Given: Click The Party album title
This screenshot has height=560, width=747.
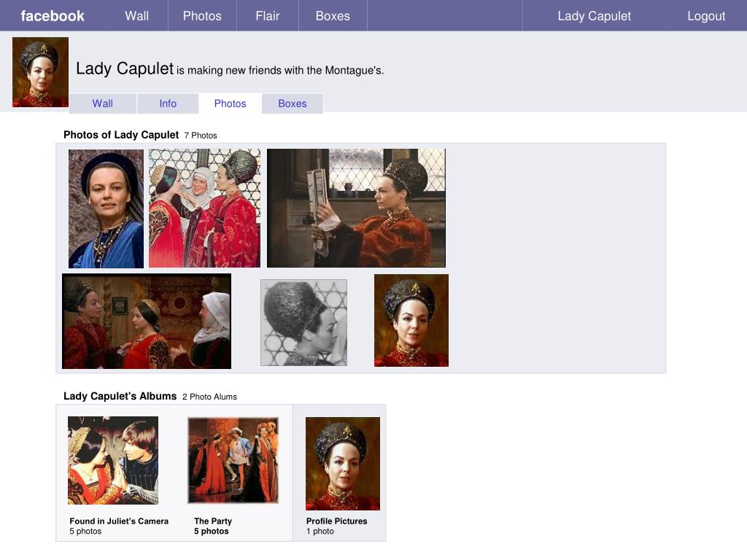Looking at the screenshot, I should pyautogui.click(x=213, y=521).
